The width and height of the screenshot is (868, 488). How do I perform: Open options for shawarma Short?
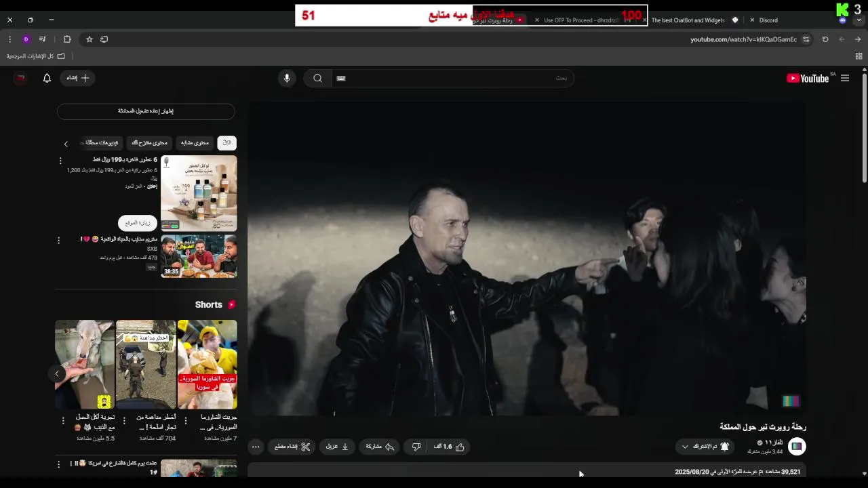point(186,421)
